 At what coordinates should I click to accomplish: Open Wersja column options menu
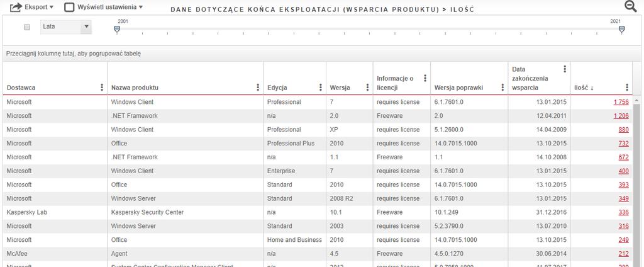[367, 88]
